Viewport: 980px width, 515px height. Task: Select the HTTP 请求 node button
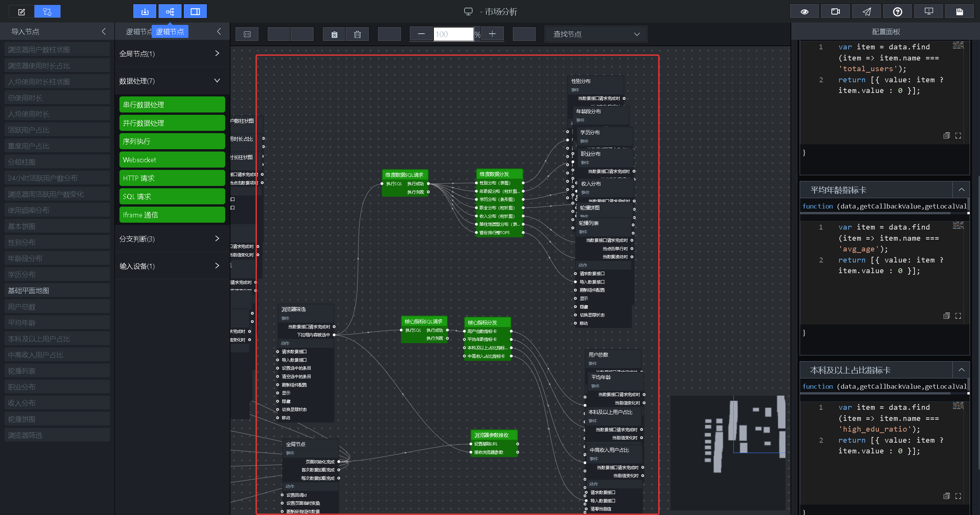(x=172, y=178)
